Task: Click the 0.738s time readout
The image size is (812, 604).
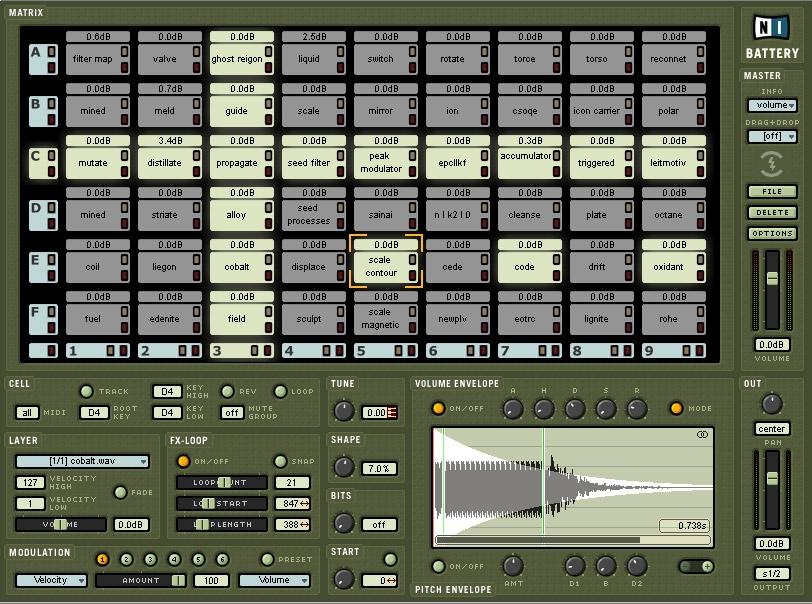Action: (x=684, y=526)
